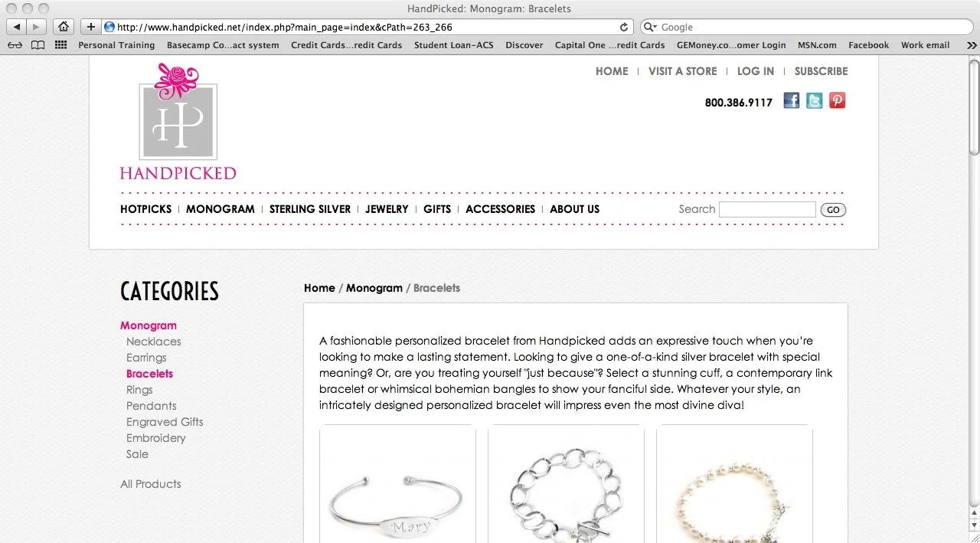Select Necklaces in Categories sidebar
The image size is (980, 543).
(x=154, y=342)
